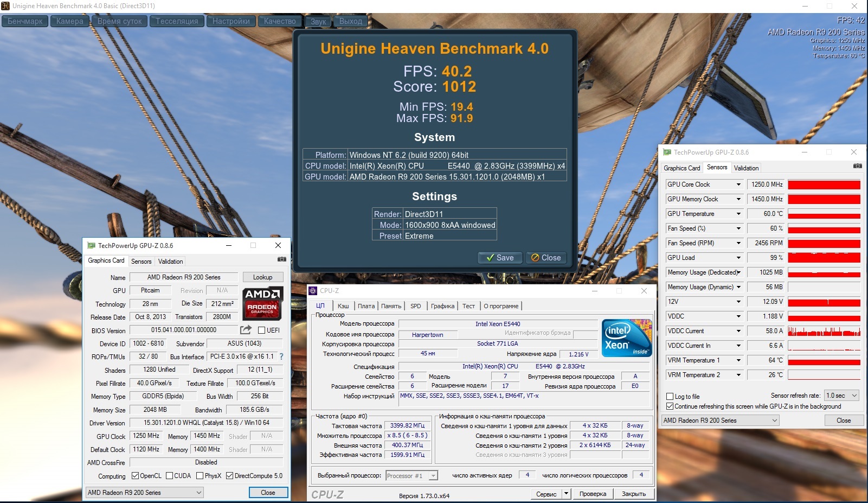Open the О программе tab in CPU-Z
The width and height of the screenshot is (868, 503).
tap(501, 306)
